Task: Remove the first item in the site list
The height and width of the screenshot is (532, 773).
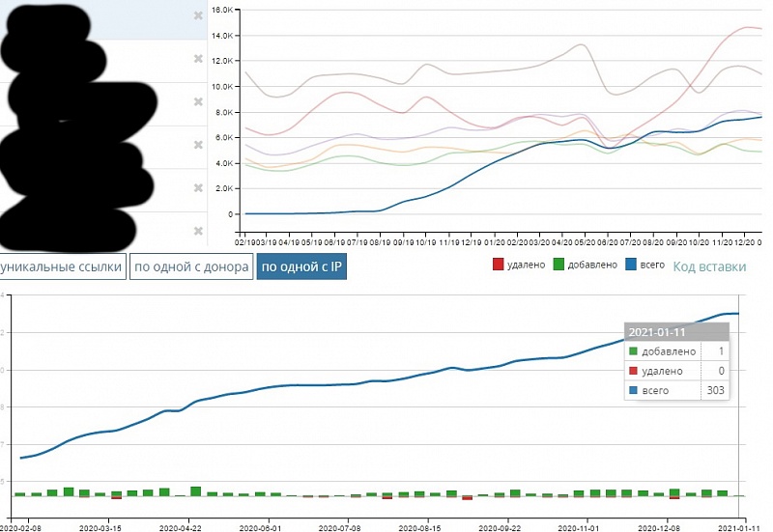Action: tap(198, 16)
